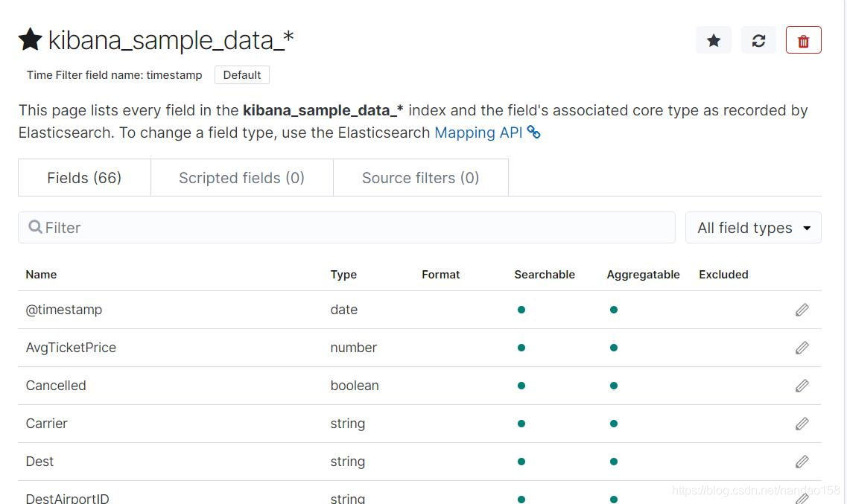
Task: Edit the Carrier field pencil icon
Action: click(802, 424)
